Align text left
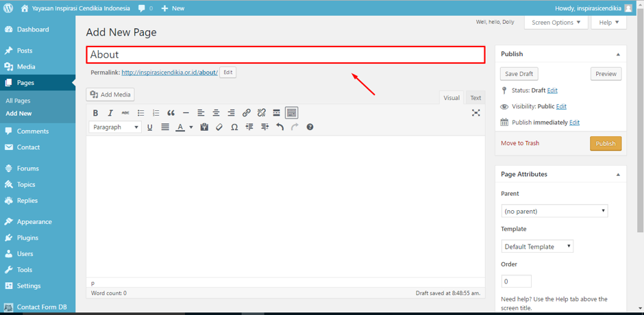The height and width of the screenshot is (315, 644). click(201, 113)
